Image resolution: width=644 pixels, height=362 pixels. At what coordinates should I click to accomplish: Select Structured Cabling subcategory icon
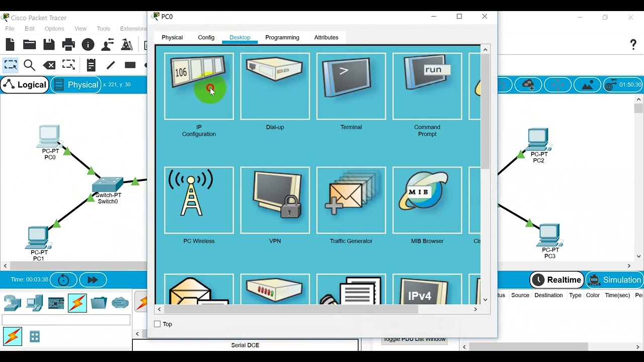coord(35,336)
